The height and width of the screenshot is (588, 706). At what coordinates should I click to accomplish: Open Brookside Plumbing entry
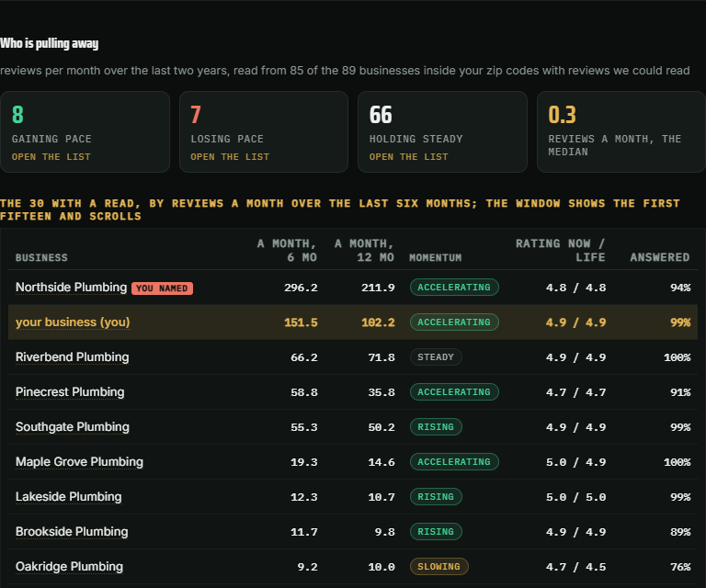point(72,531)
